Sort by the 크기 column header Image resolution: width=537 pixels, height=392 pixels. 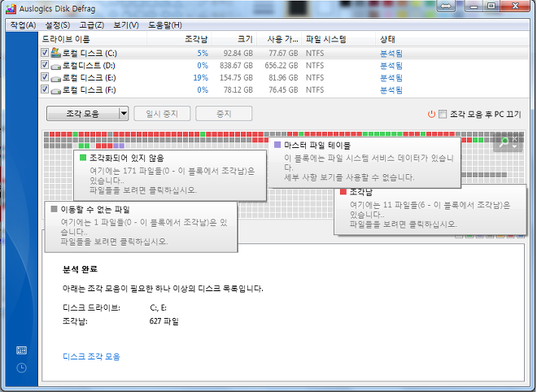(x=234, y=39)
